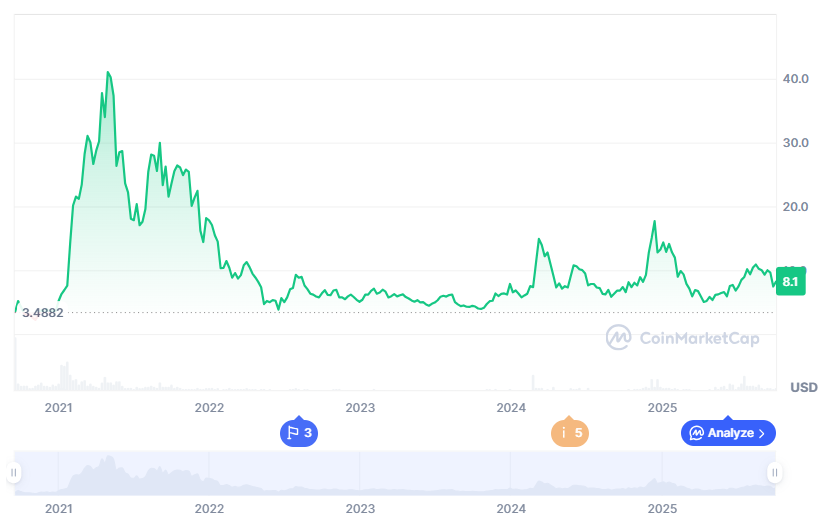The height and width of the screenshot is (528, 830).
Task: Click 2024 on the main chart time axis
Action: (511, 408)
